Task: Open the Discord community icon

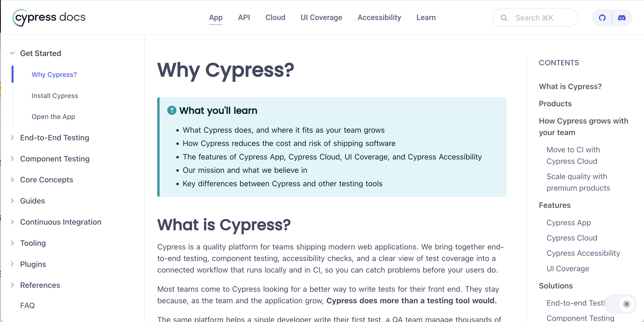Action: (x=622, y=18)
